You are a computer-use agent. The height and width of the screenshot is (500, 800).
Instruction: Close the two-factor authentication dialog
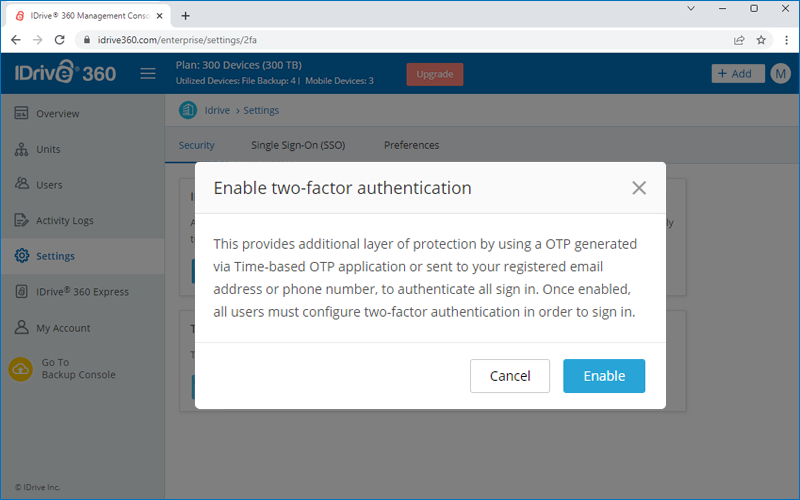click(x=639, y=188)
